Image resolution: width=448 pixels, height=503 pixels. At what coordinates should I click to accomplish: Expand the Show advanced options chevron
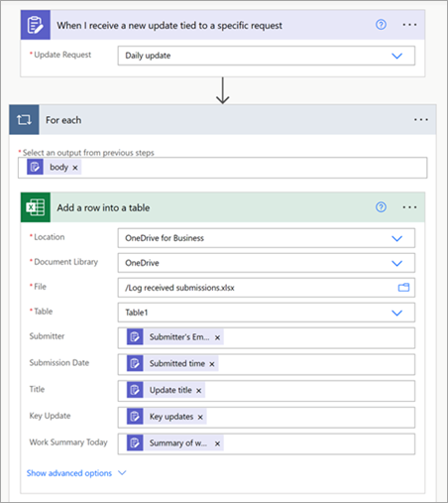[122, 473]
